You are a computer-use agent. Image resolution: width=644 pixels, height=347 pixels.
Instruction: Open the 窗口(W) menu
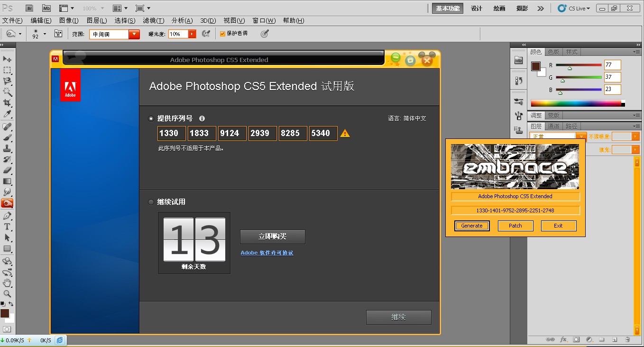click(264, 20)
